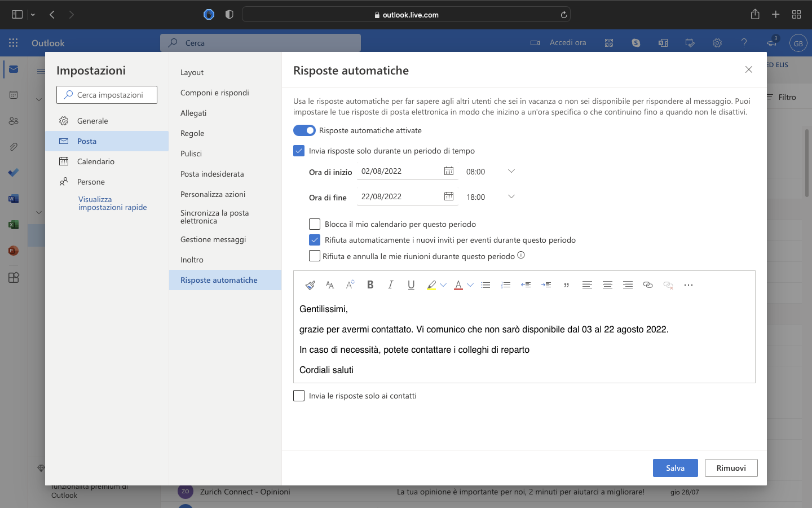Click the insert hyperlink icon

(648, 285)
